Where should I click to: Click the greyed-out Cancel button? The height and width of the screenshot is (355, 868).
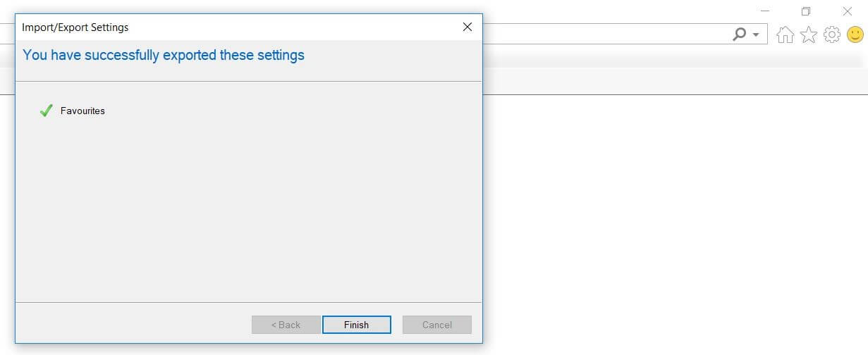(x=437, y=325)
